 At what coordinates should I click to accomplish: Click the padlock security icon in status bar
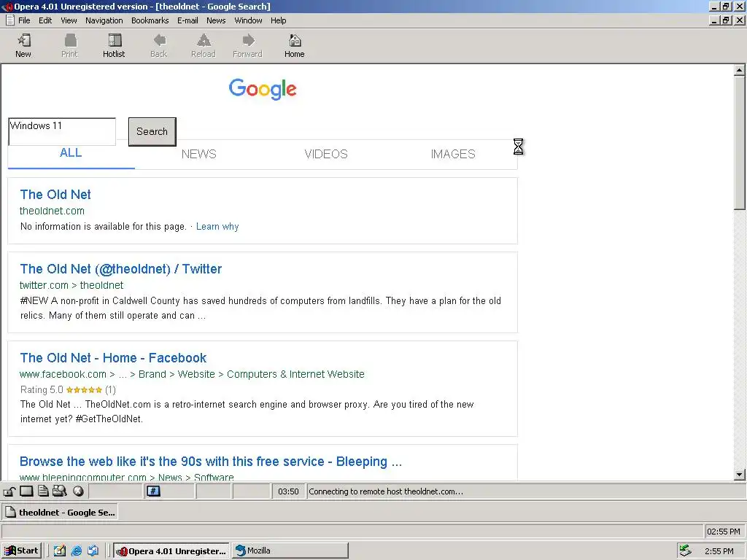click(x=10, y=491)
